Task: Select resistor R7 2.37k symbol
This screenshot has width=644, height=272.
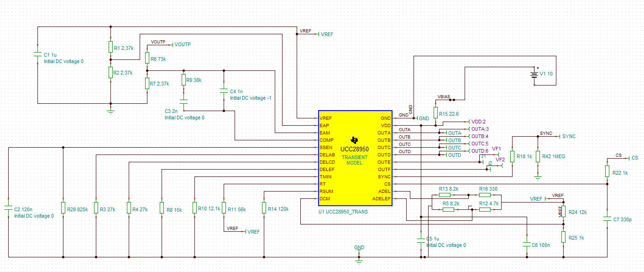Action: coord(147,83)
